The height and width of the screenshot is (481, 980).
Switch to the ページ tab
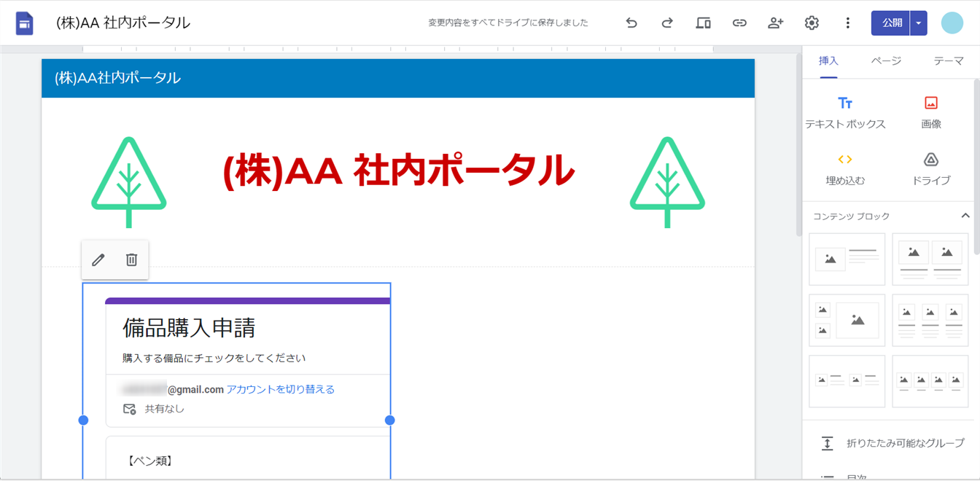(x=886, y=61)
